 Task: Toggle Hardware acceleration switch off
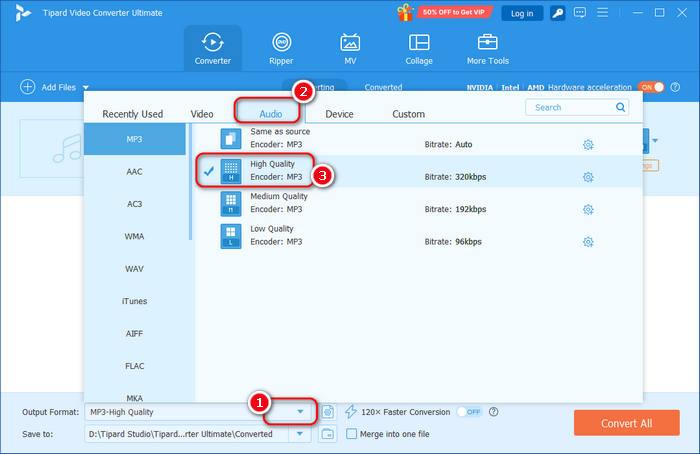(651, 87)
